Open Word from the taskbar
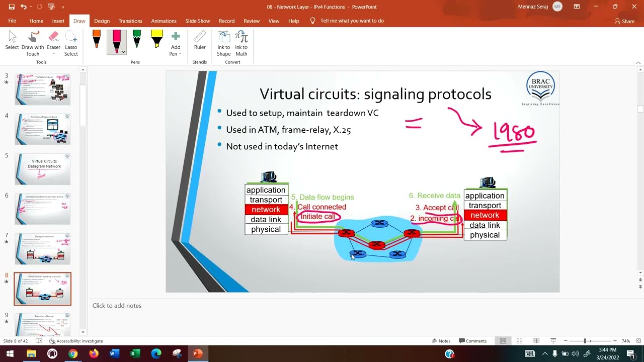Screen dimensions: 644x362 (x=114, y=354)
